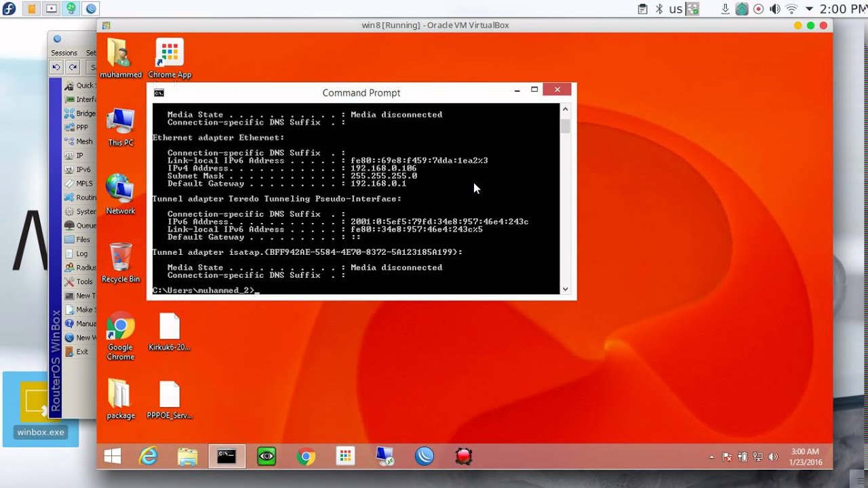
Task: Select the Google Chrome desktop shortcut
Action: pyautogui.click(x=121, y=337)
